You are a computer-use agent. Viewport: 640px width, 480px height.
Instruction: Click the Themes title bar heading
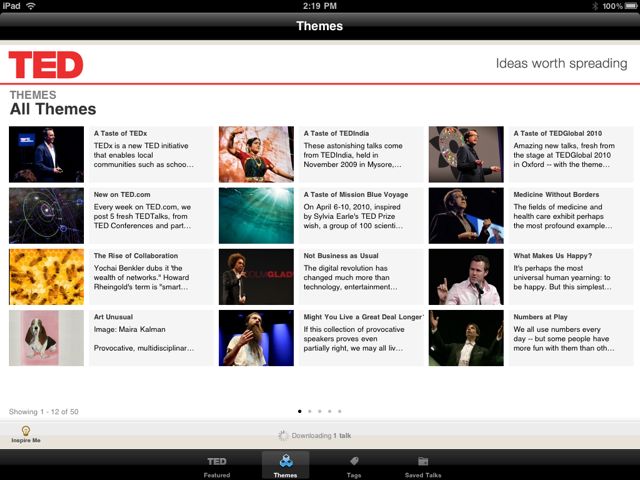(x=320, y=26)
